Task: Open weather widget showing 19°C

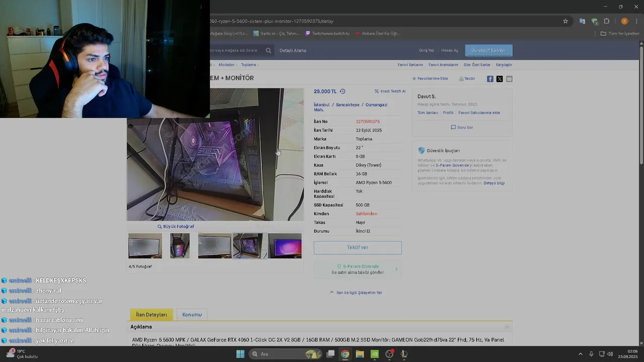Action: tap(21, 354)
